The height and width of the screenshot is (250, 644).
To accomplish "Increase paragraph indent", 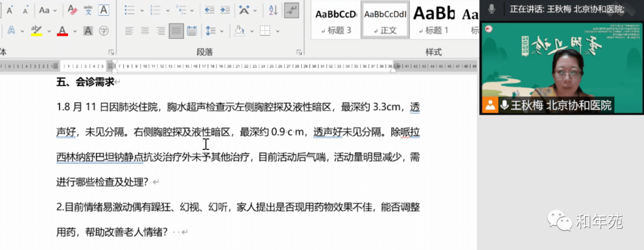I will point(225,10).
